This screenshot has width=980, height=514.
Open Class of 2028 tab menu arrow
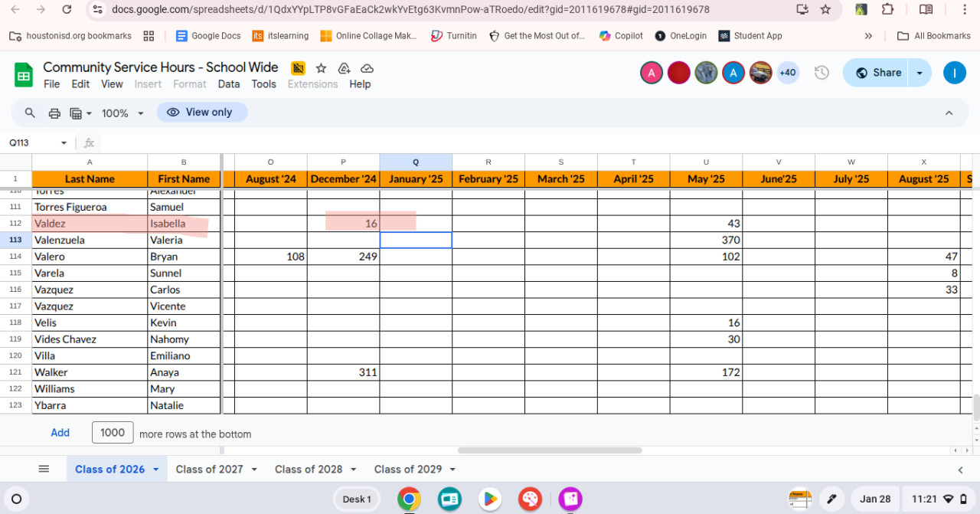[x=354, y=470]
